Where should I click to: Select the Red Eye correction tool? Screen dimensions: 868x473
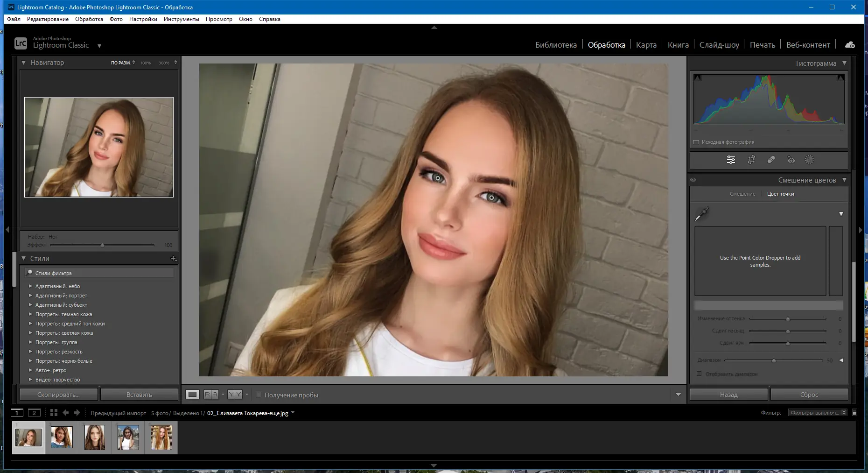[x=791, y=160]
